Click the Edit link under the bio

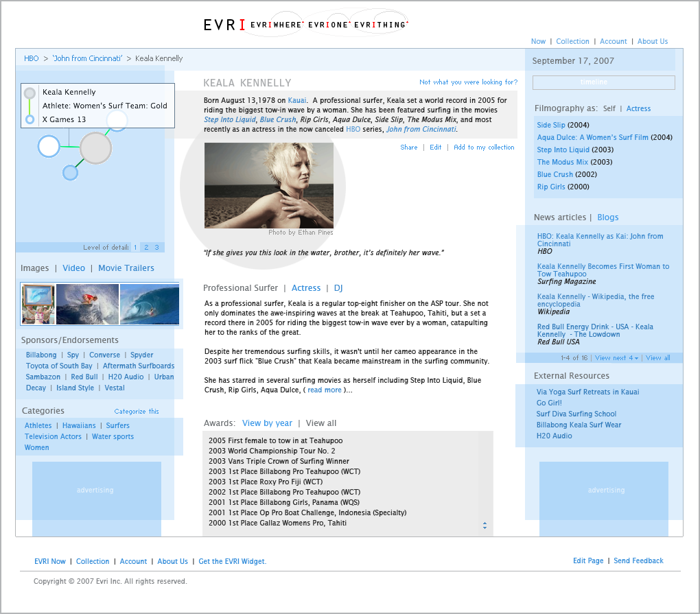click(435, 147)
